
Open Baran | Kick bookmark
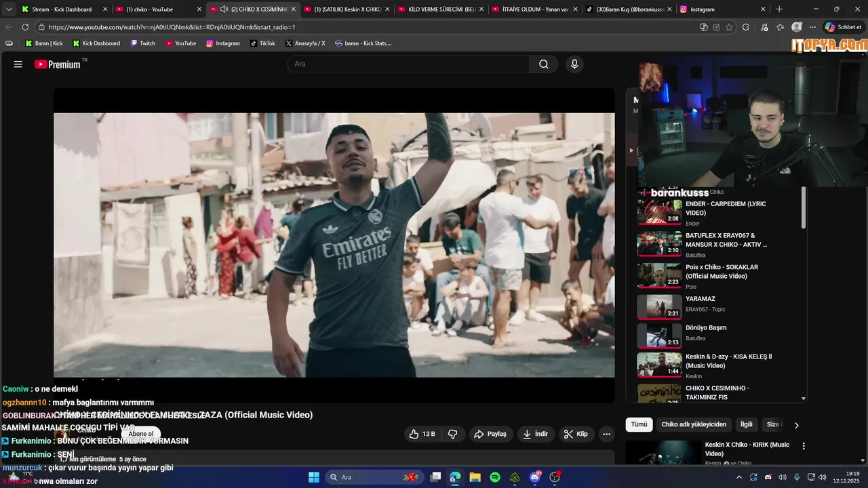click(44, 43)
